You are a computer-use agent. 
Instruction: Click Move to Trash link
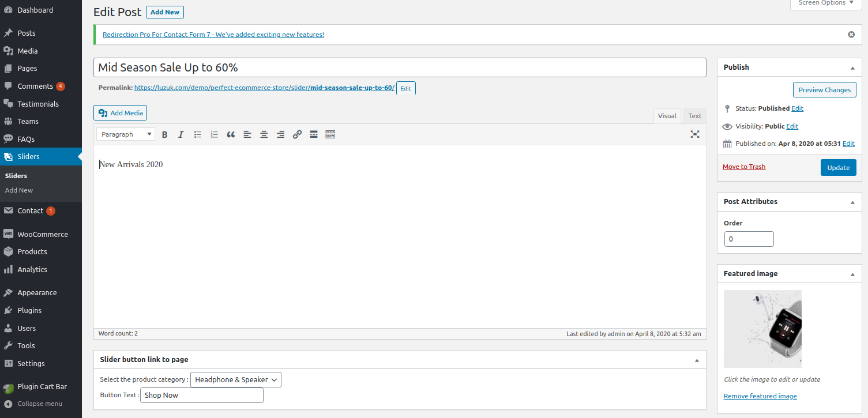click(744, 167)
